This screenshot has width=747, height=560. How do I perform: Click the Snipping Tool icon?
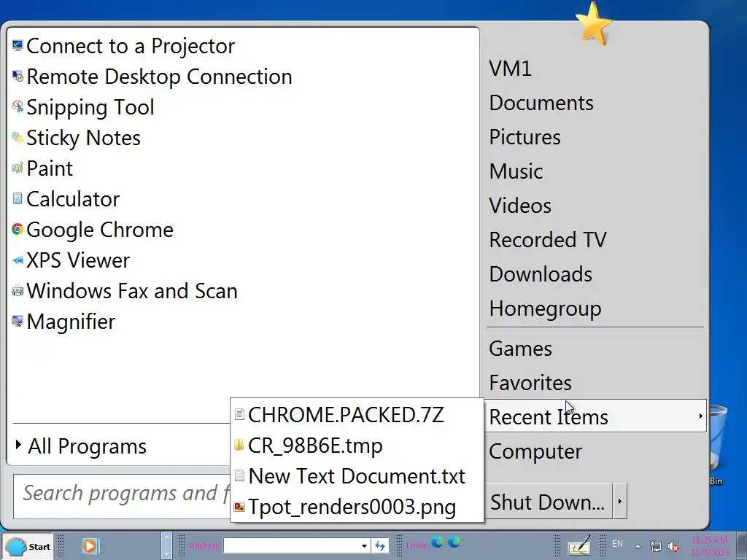coord(18,107)
